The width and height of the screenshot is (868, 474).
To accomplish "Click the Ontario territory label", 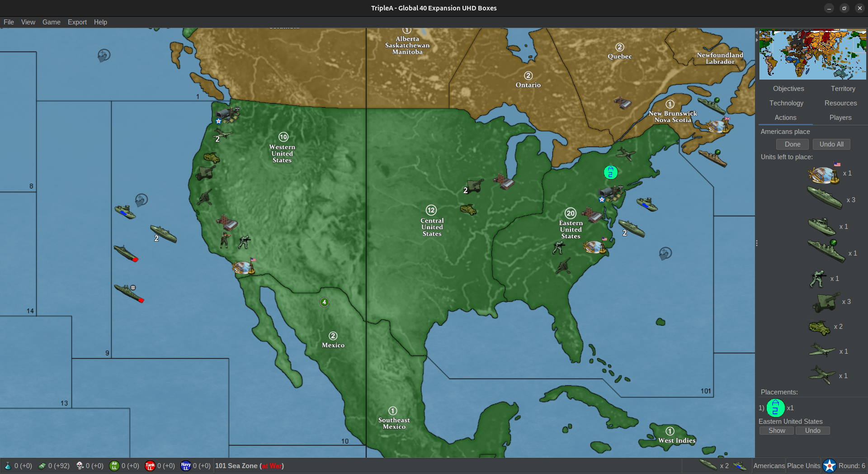I will pos(528,85).
